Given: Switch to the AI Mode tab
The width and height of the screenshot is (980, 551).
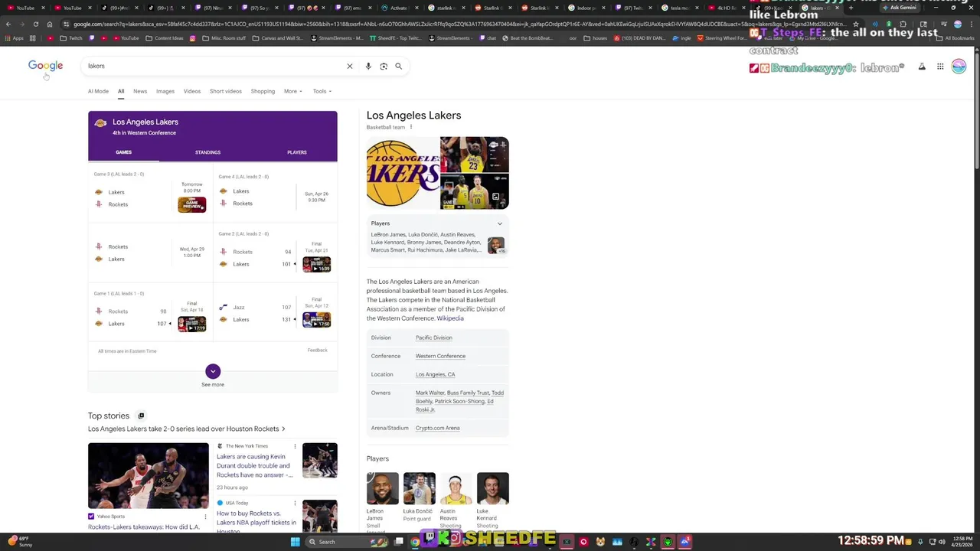Looking at the screenshot, I should tap(98, 91).
